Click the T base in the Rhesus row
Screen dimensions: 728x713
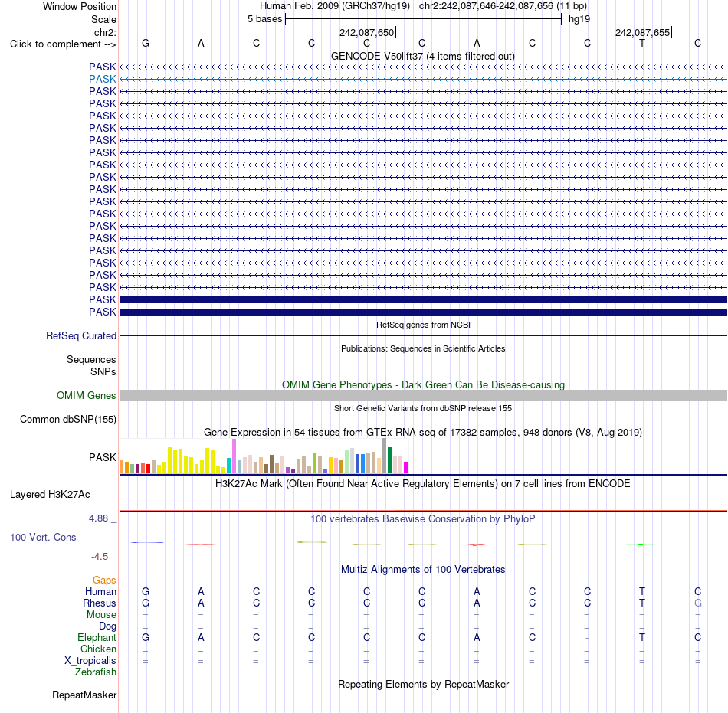642,603
